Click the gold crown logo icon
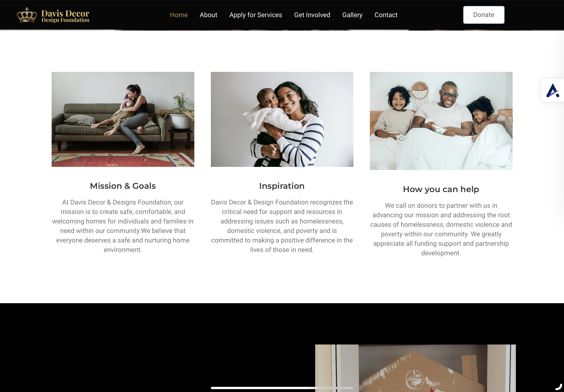The image size is (564, 392). pyautogui.click(x=27, y=15)
